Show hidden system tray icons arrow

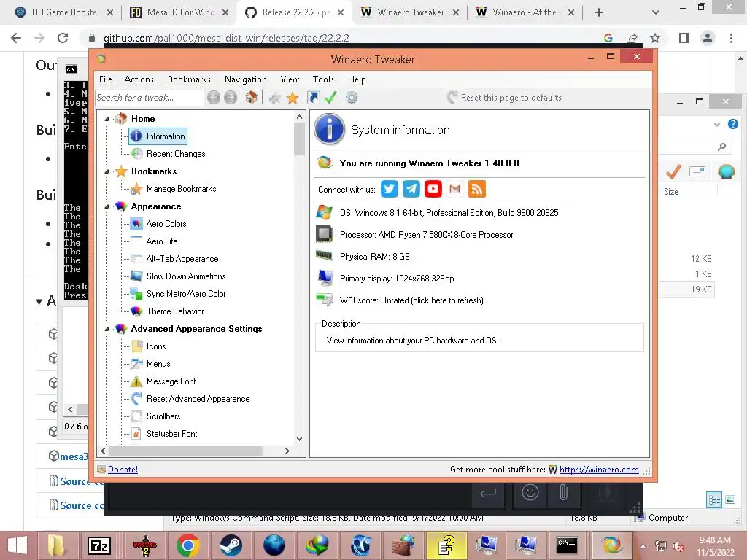tap(643, 546)
